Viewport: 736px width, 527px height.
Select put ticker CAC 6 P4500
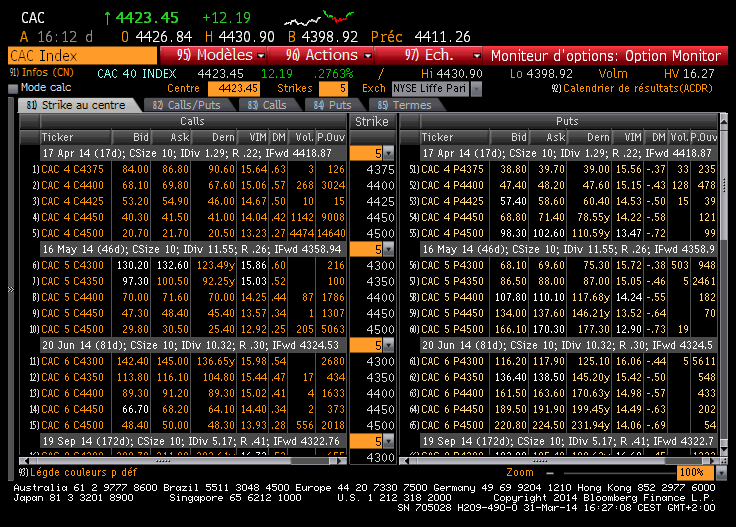(452, 425)
